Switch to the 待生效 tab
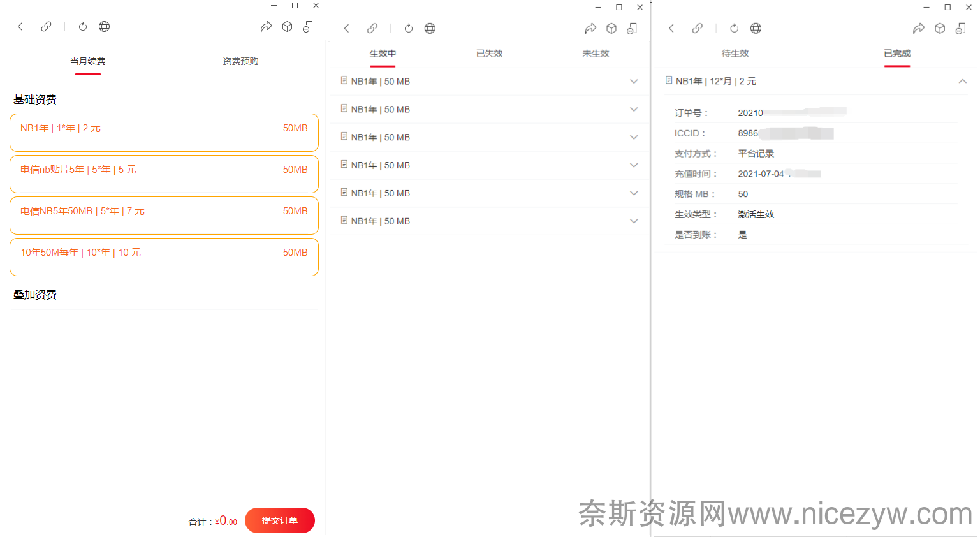 tap(735, 54)
